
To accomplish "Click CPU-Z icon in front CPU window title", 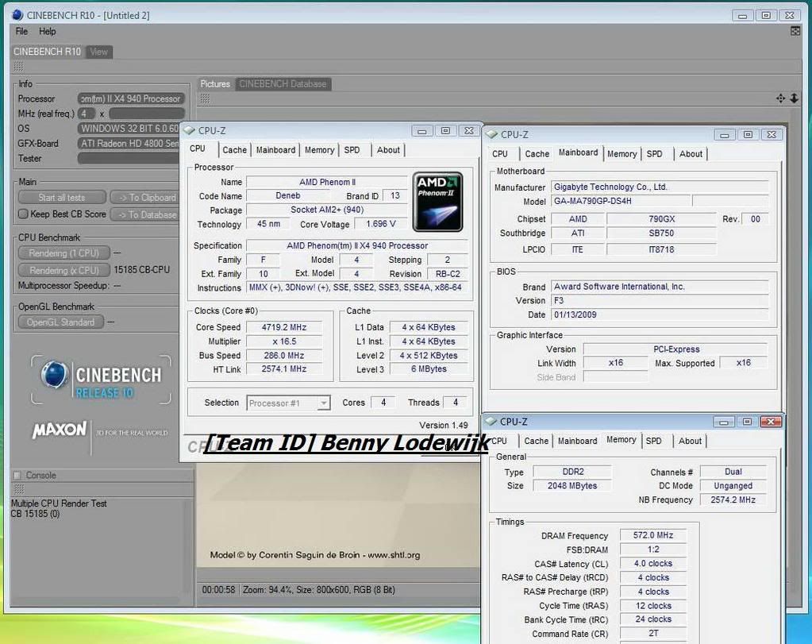I will click(x=189, y=130).
